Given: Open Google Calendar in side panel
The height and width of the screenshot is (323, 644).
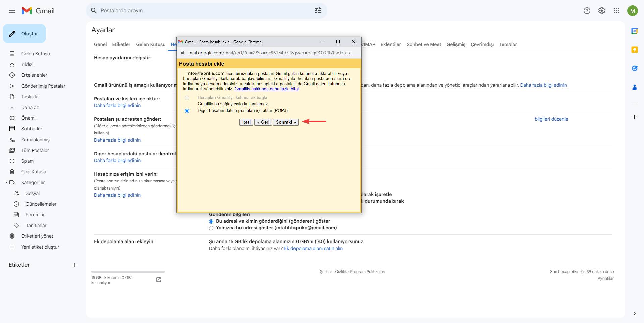Looking at the screenshot, I should coord(635,31).
